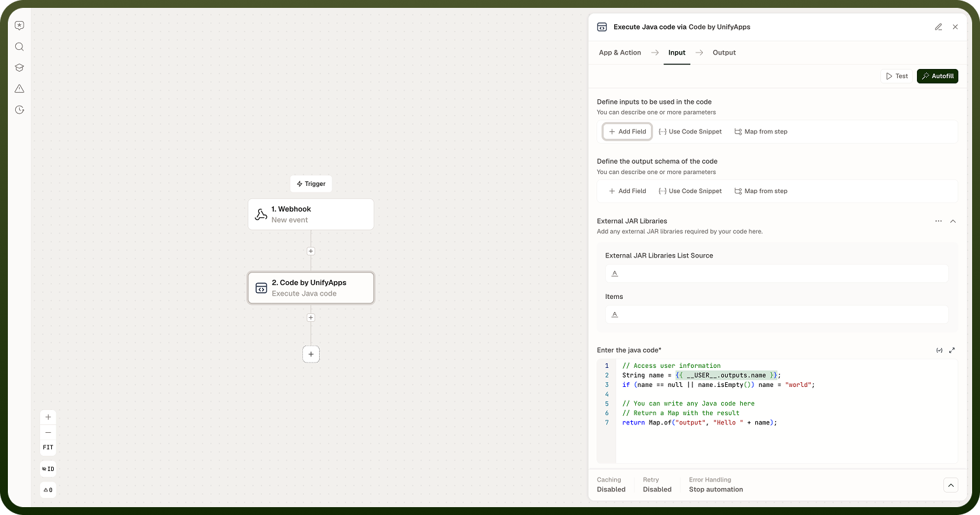Map from step for code inputs
The image size is (980, 515).
coord(761,131)
